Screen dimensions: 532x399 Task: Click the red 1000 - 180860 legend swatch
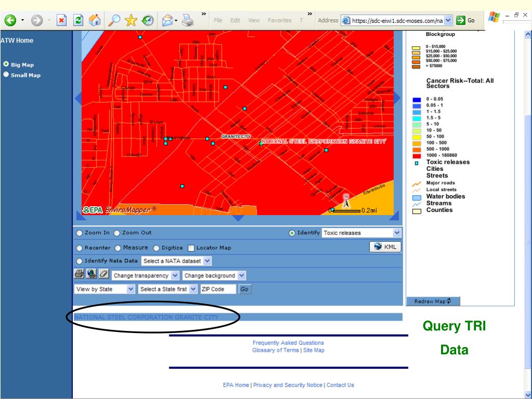(417, 156)
